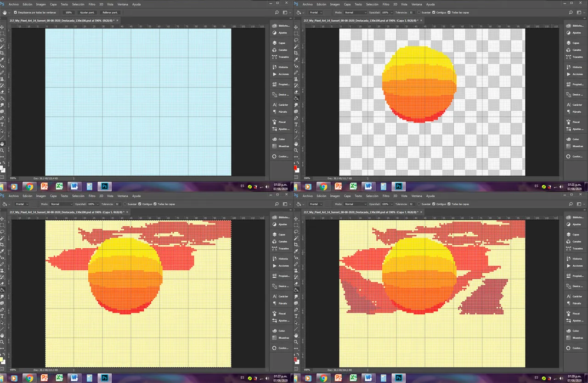Viewport: 588px width, 383px height.
Task: Click the 100% zoom button in the options bar
Action: click(x=68, y=12)
